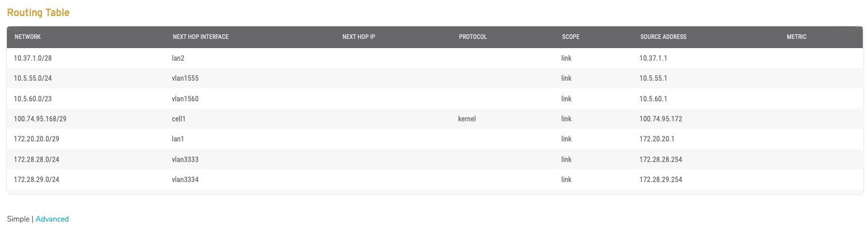Select the 172.20.20.0/29 network row
Image resolution: width=868 pixels, height=225 pixels.
pyautogui.click(x=434, y=139)
